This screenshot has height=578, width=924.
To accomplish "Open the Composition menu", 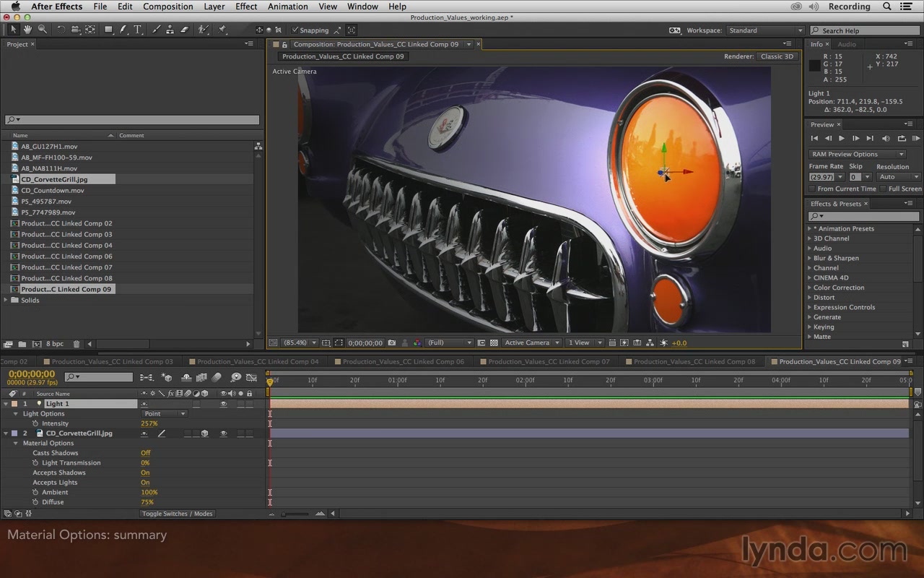I will click(x=168, y=7).
